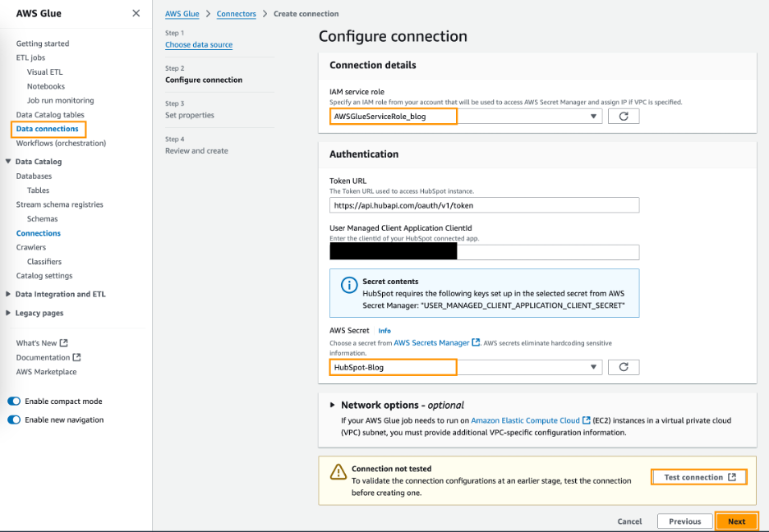Viewport: 769px width, 532px height.
Task: Click the Token URL input field
Action: 484,205
